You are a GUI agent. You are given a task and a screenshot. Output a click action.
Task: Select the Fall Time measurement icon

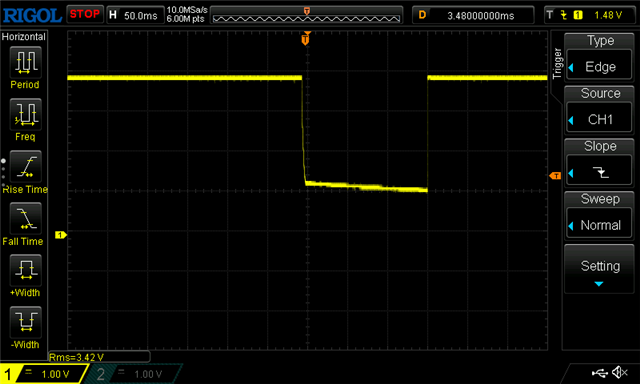tap(25, 218)
